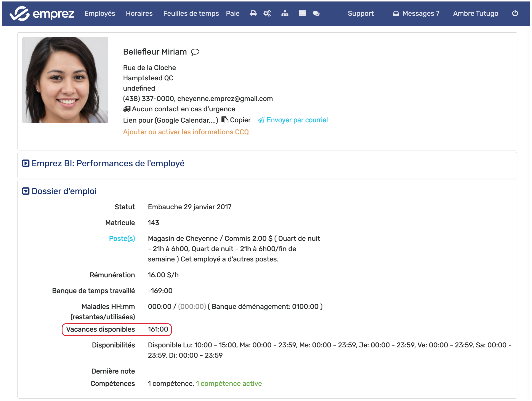Click the power logout icon
532x401 pixels.
click(x=515, y=13)
